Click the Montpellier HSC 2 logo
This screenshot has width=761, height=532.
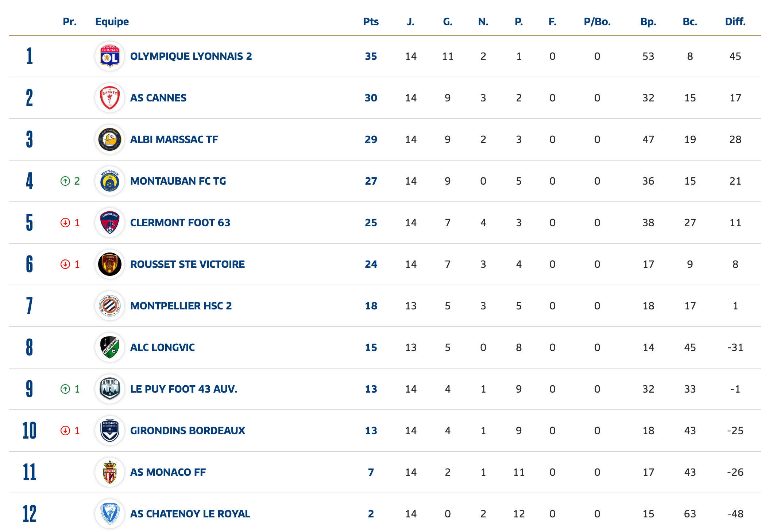pyautogui.click(x=110, y=306)
